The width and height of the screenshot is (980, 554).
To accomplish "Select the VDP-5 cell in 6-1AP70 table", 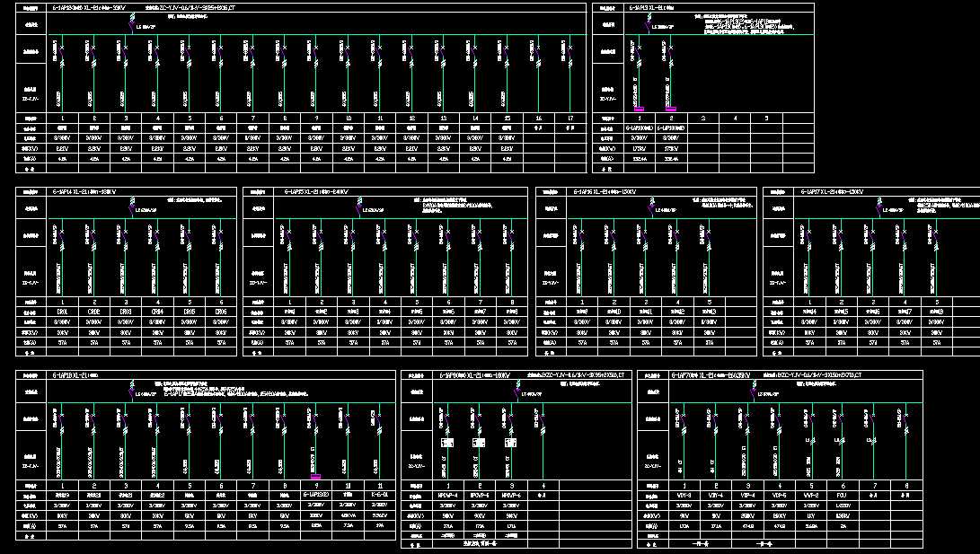I will coord(780,496).
